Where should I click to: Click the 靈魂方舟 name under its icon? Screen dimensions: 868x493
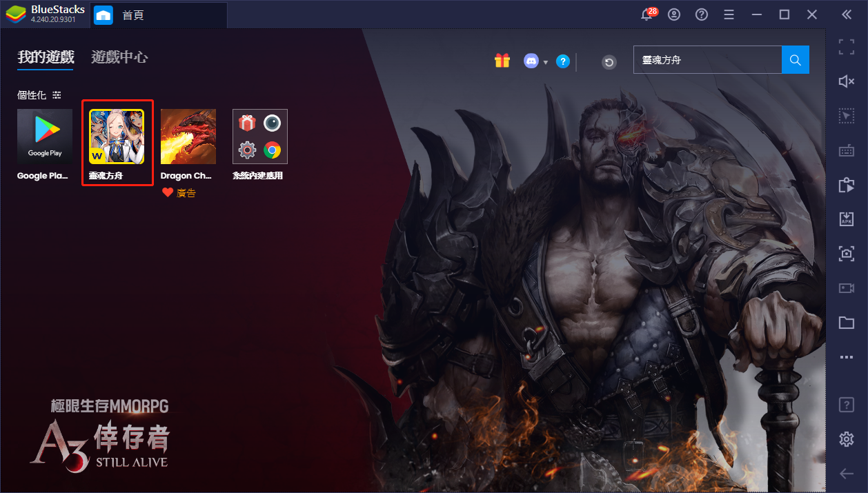point(106,176)
